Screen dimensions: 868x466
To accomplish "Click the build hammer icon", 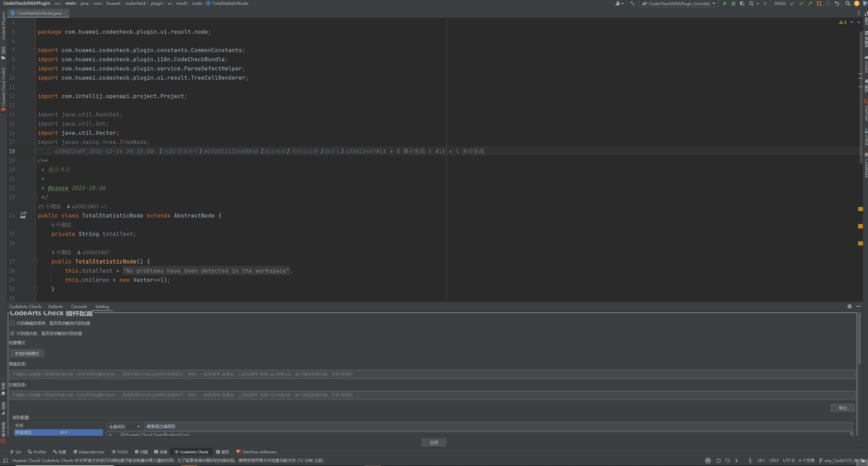I will [632, 3].
